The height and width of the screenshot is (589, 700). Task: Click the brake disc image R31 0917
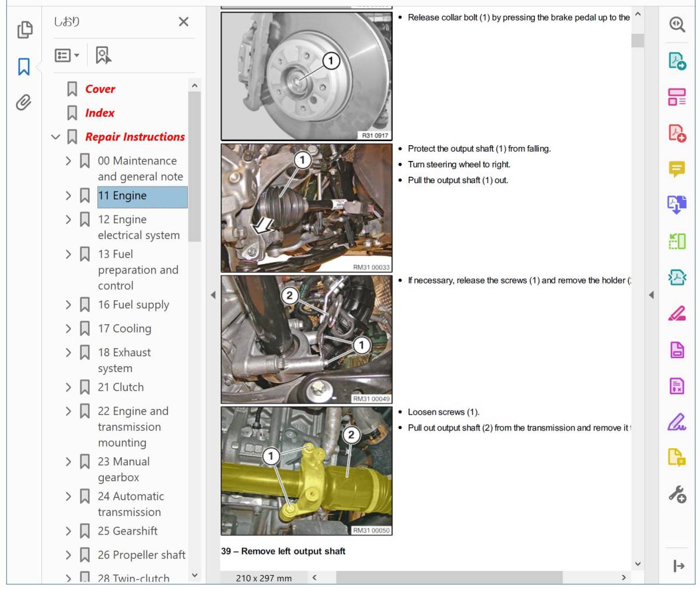coord(306,76)
